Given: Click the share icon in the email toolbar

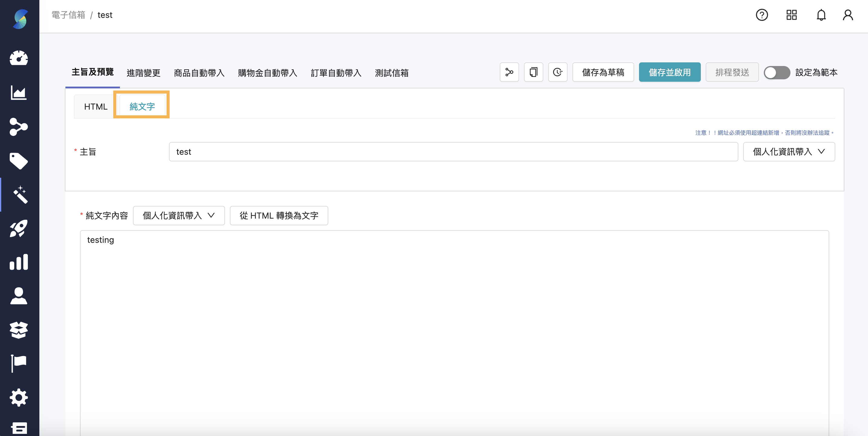Looking at the screenshot, I should [x=509, y=72].
